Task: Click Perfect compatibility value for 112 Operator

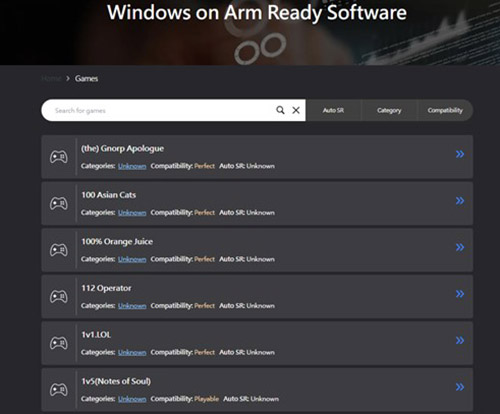Action: 205,306
